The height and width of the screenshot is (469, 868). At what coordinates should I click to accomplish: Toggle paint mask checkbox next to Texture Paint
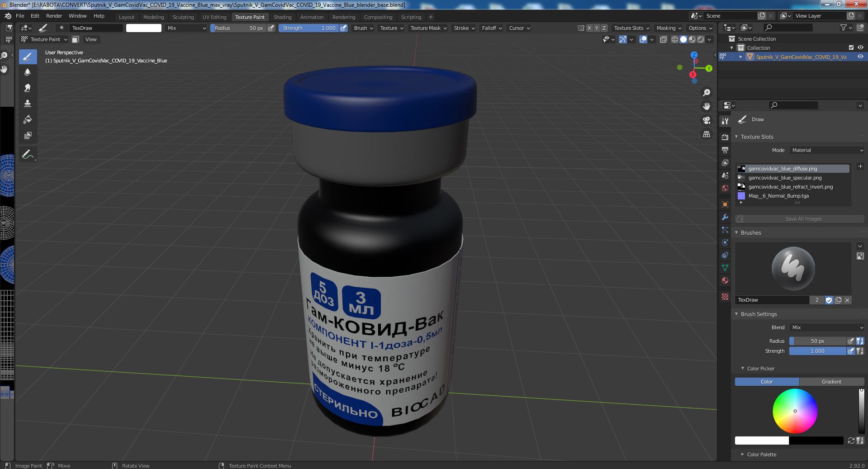(x=76, y=39)
